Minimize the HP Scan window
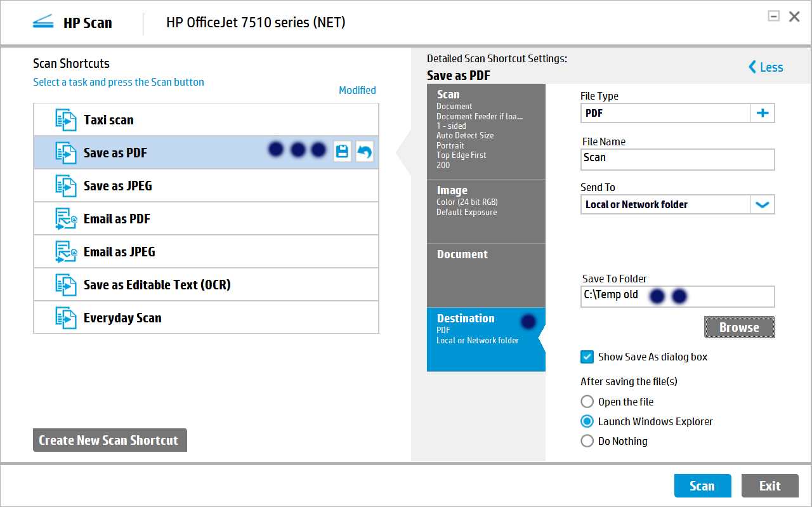Viewport: 812px width, 507px height. coord(774,16)
